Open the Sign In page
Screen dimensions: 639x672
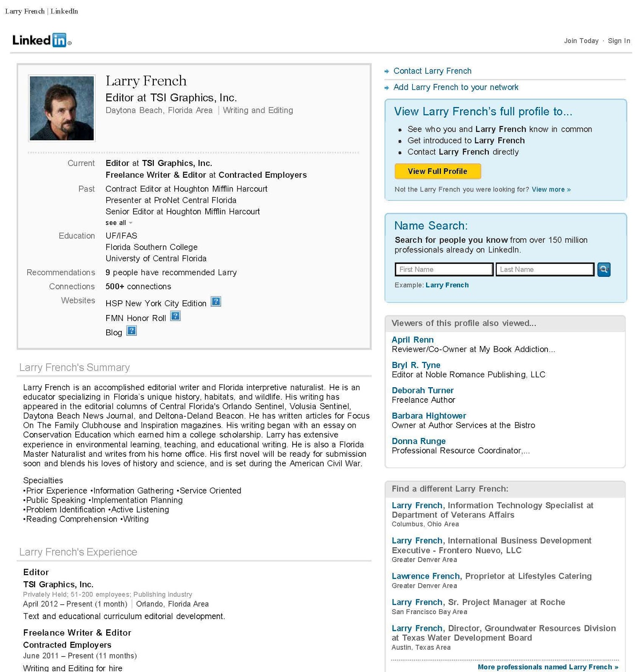pyautogui.click(x=618, y=40)
